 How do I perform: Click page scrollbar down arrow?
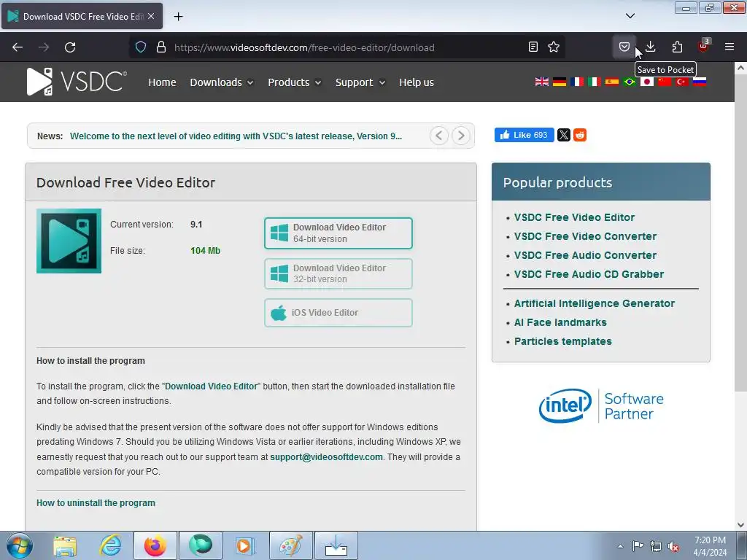[x=741, y=524]
